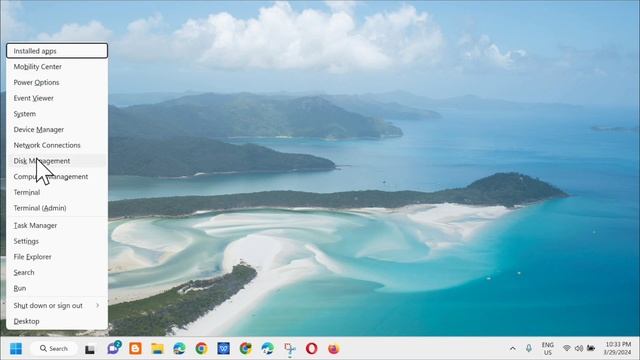Switch the ENG US input language
The image size is (640, 360).
(548, 349)
